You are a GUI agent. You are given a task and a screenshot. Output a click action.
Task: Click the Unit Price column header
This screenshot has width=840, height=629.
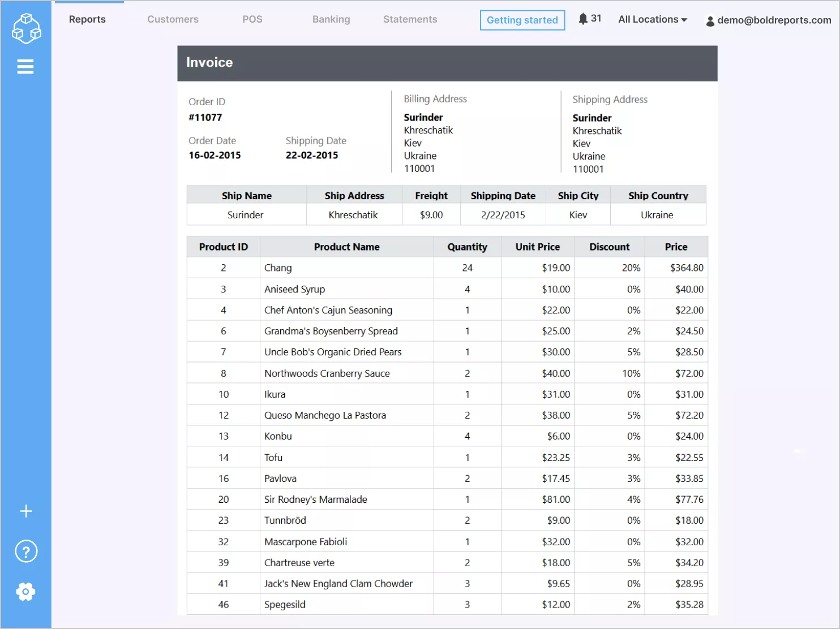click(x=537, y=247)
